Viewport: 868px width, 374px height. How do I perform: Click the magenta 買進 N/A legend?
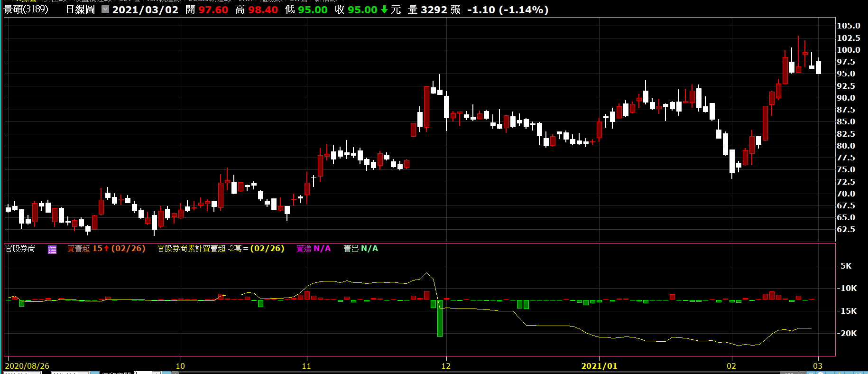313,249
